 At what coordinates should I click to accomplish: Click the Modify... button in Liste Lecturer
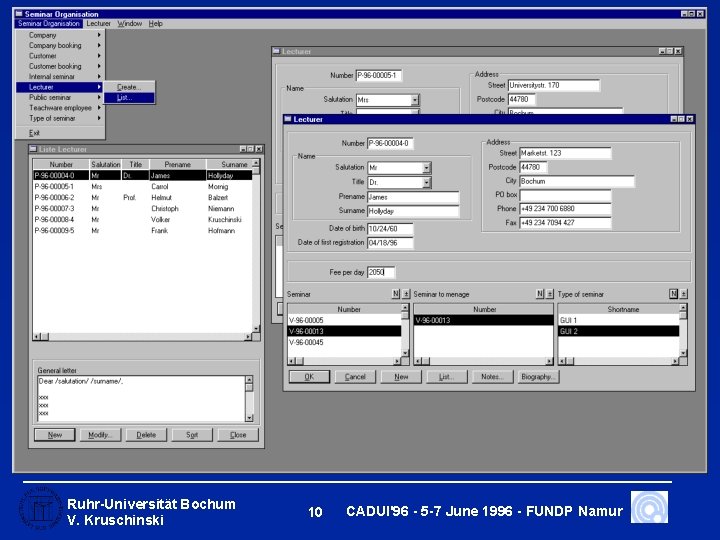[x=100, y=435]
